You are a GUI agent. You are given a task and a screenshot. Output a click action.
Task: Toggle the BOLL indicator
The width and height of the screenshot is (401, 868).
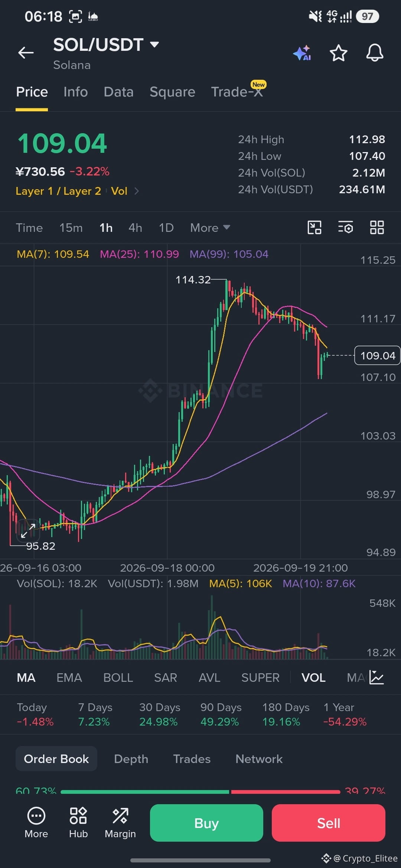pos(118,678)
